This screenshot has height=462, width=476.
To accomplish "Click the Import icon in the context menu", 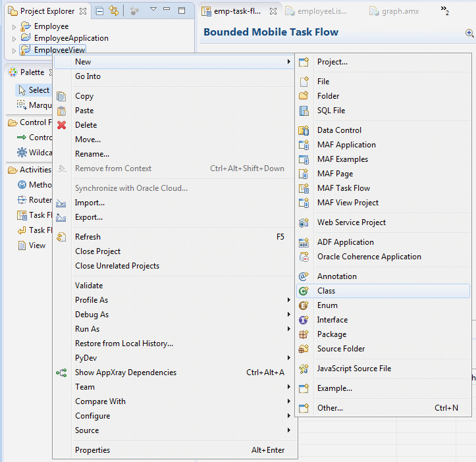I will 61,203.
